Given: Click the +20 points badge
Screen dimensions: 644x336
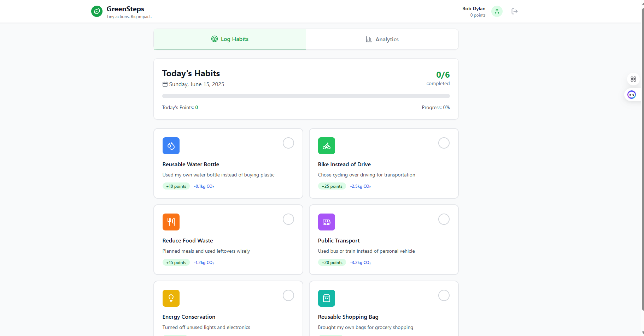Looking at the screenshot, I should 332,263.
